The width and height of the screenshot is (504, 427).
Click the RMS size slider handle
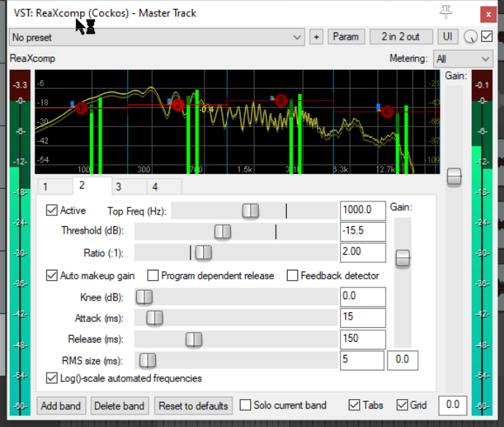148,361
